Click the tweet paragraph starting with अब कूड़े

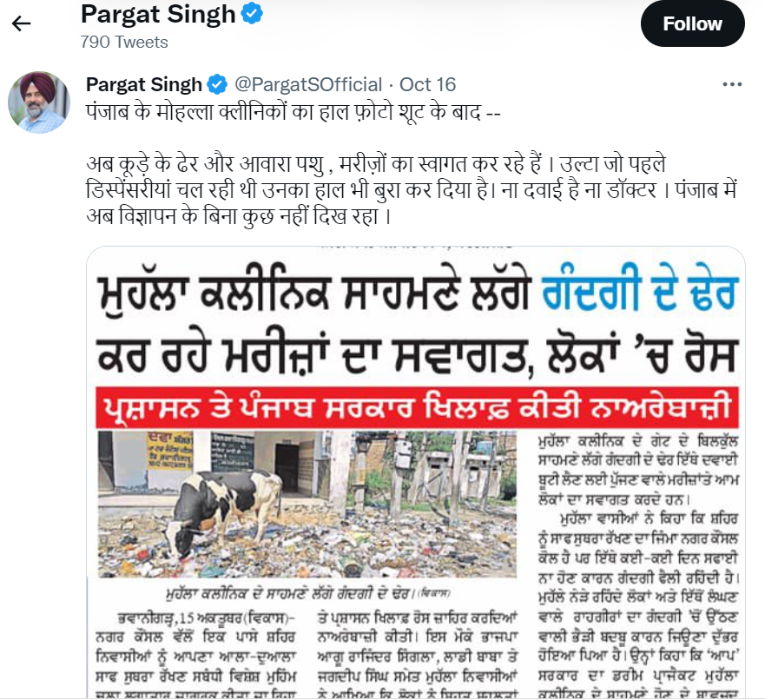tap(411, 190)
